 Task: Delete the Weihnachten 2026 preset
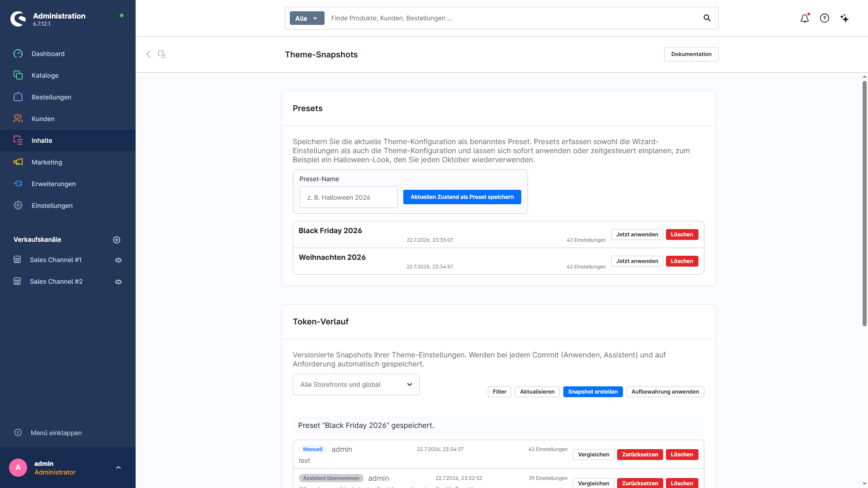pyautogui.click(x=682, y=261)
